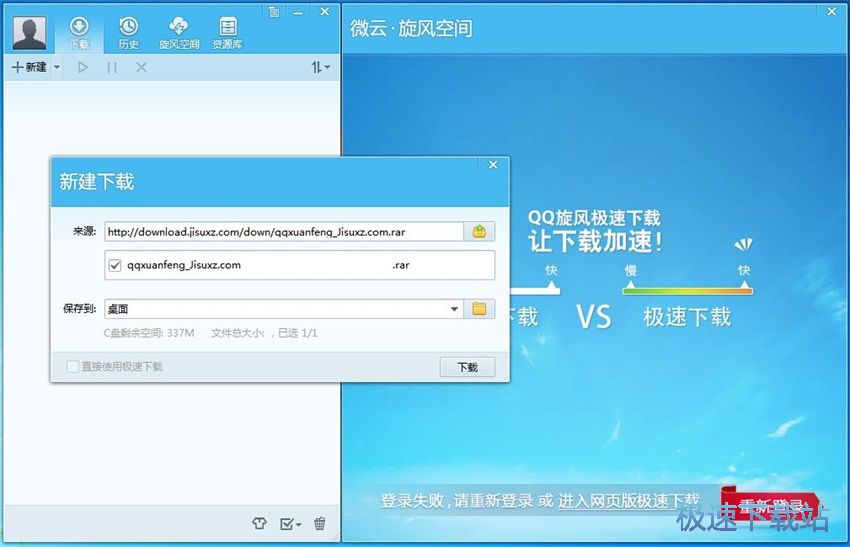This screenshot has height=547, width=850.
Task: Switch to the 历史 history tab
Action: [128, 33]
